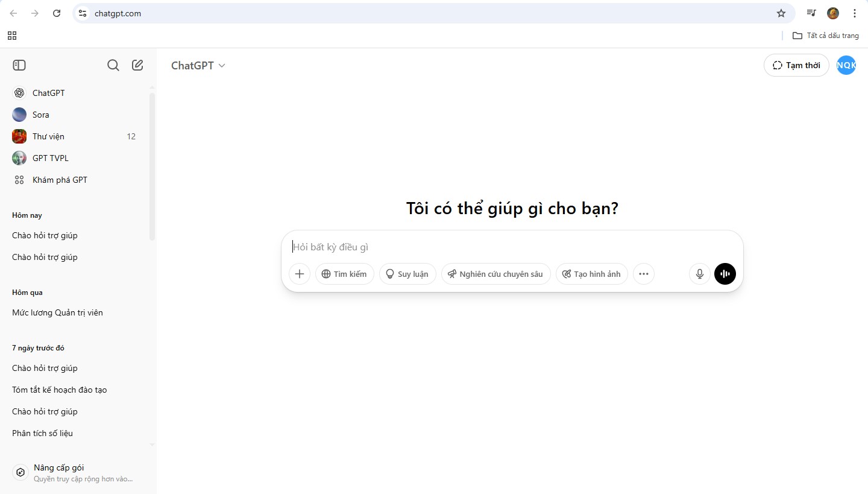The image size is (868, 494).
Task: Expand the ChatGPT model selector dropdown
Action: click(x=198, y=65)
